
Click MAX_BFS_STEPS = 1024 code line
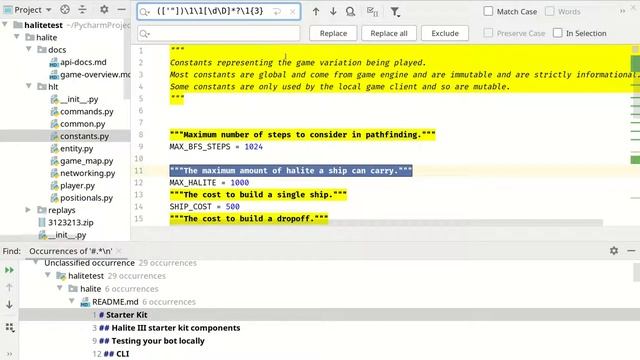pyautogui.click(x=216, y=147)
